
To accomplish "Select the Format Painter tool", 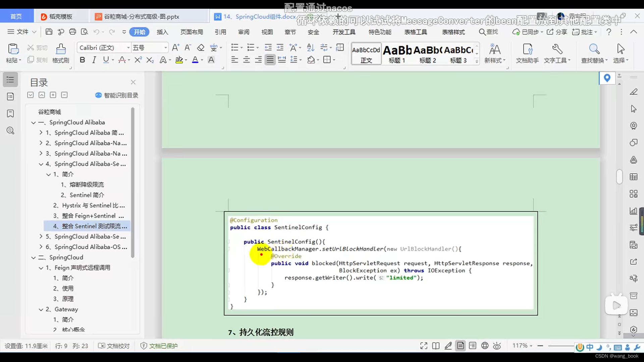I will click(x=61, y=53).
